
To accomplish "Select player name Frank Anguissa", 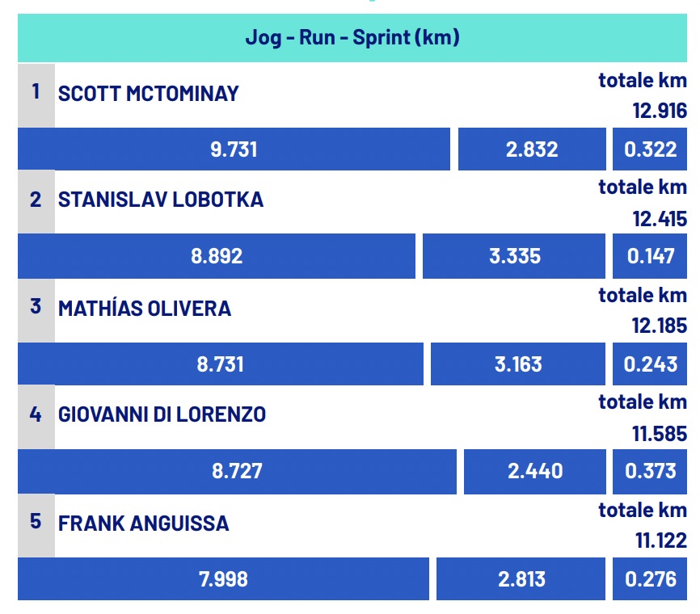I will [x=144, y=523].
